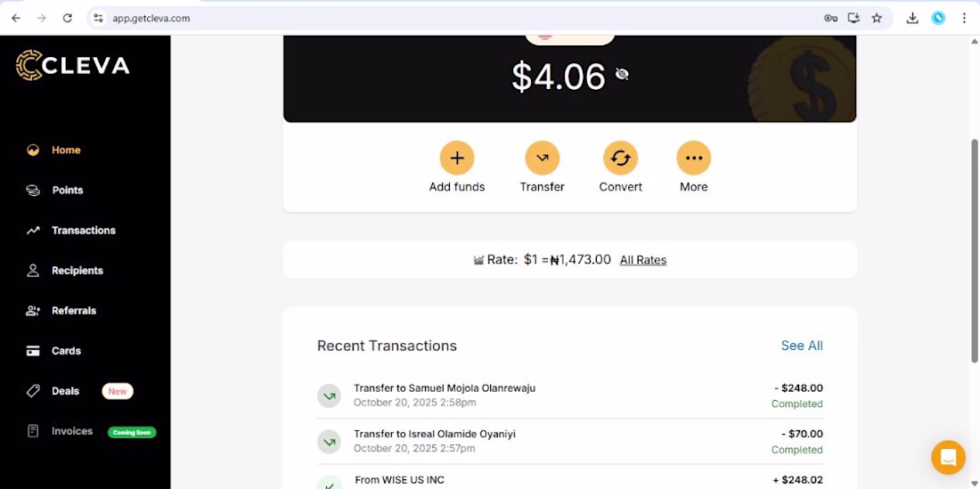
Task: Bookmark this page with star icon
Action: click(877, 18)
